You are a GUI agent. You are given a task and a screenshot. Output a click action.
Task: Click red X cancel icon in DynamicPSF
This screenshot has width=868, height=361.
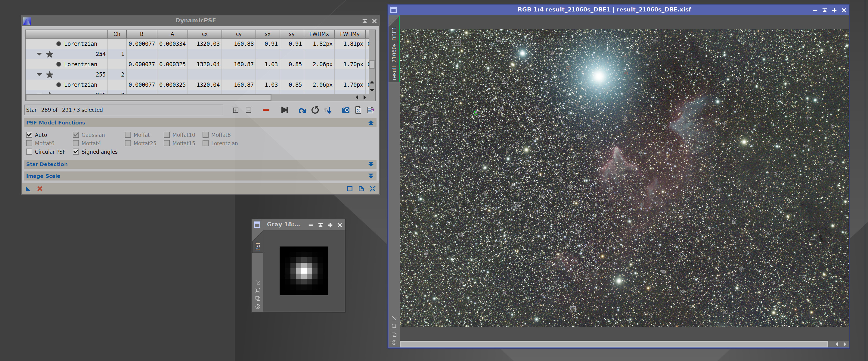pyautogui.click(x=40, y=189)
